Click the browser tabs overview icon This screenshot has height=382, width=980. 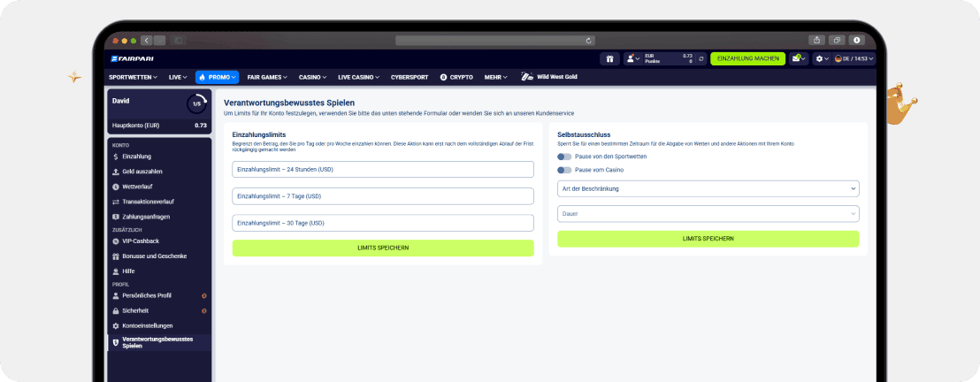click(836, 40)
